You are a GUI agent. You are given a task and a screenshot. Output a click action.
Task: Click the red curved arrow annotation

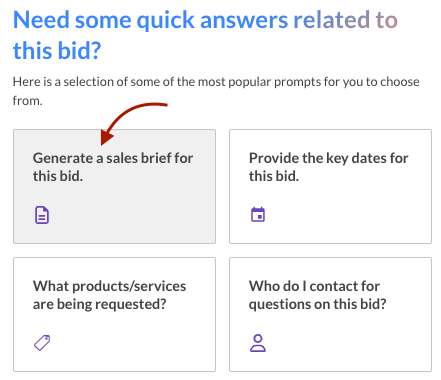click(133, 123)
